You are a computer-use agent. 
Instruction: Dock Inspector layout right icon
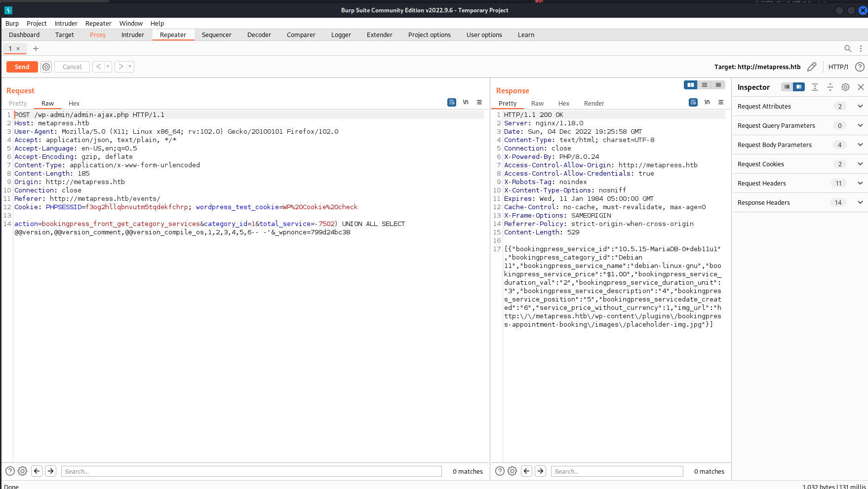799,87
